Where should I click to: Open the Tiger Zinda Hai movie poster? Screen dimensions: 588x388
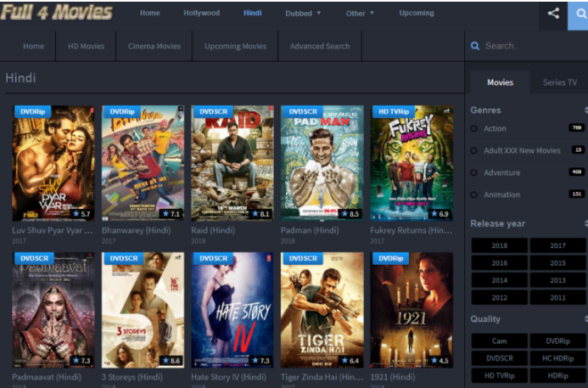[x=322, y=310]
